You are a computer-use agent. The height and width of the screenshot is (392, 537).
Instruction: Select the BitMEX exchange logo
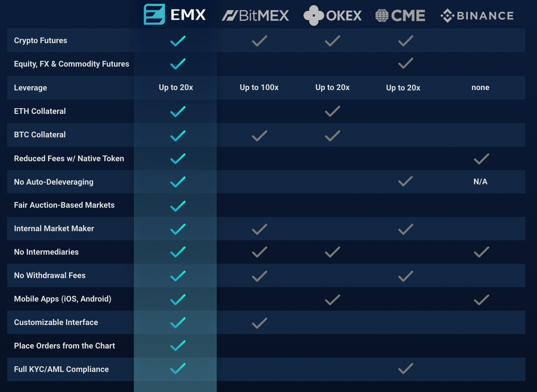(x=255, y=16)
